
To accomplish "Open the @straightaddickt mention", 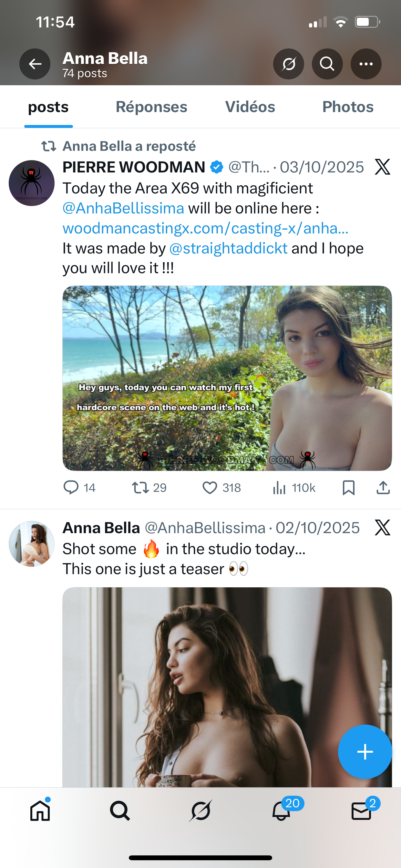I will pyautogui.click(x=228, y=248).
